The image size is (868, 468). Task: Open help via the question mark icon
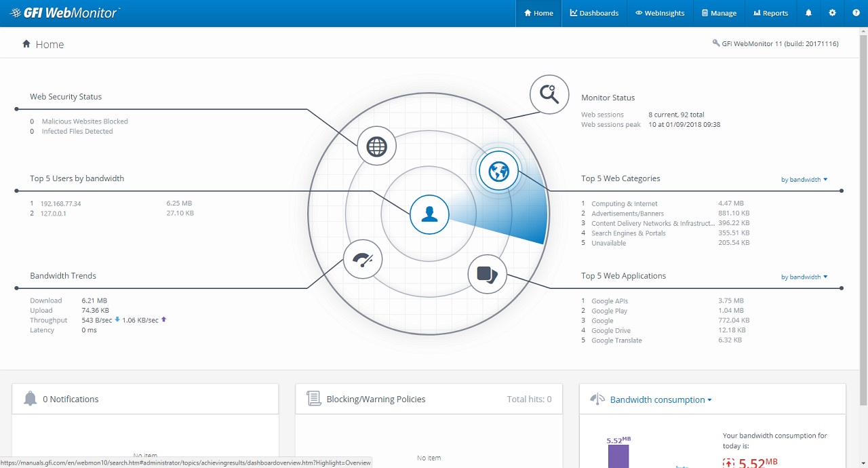coord(856,13)
